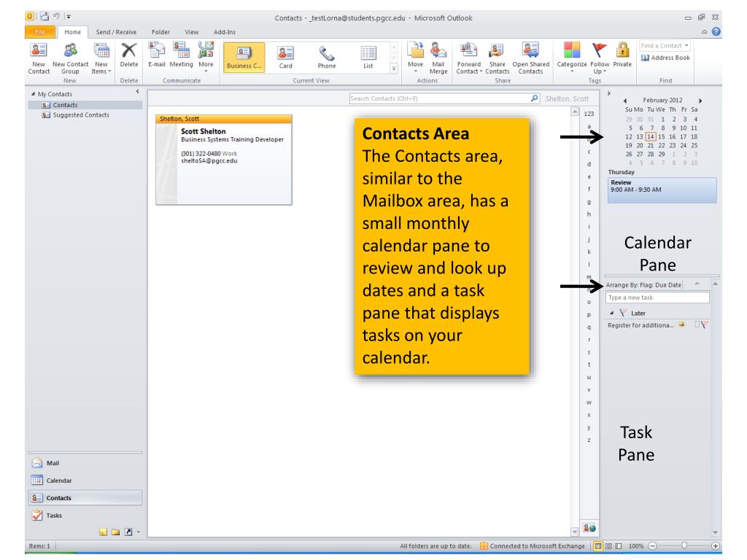Switch to the View tab

192,32
